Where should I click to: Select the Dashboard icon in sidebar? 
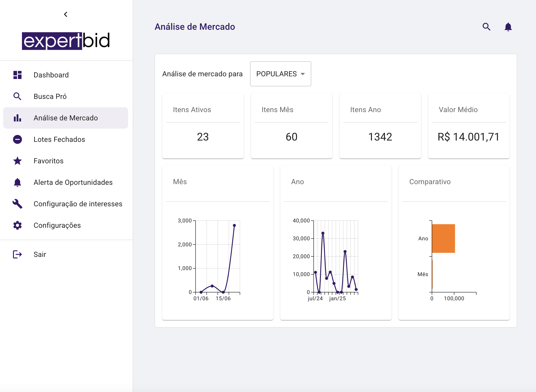point(17,75)
